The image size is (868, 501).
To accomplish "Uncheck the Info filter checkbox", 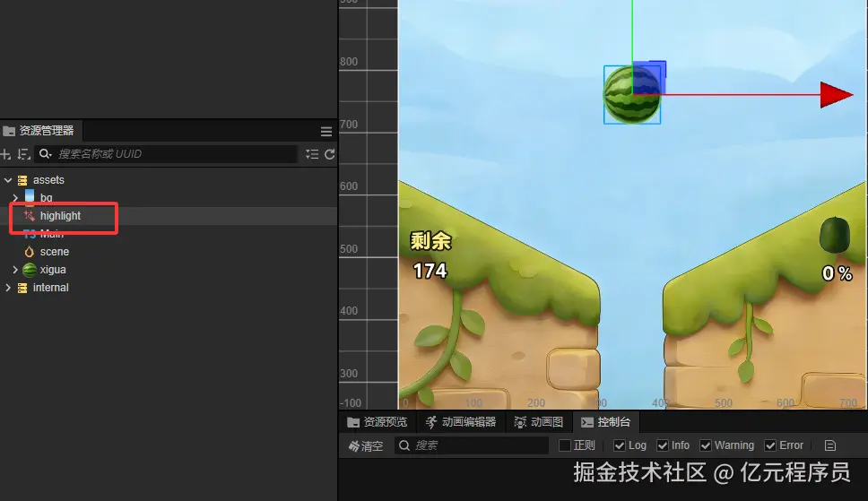I will click(662, 445).
